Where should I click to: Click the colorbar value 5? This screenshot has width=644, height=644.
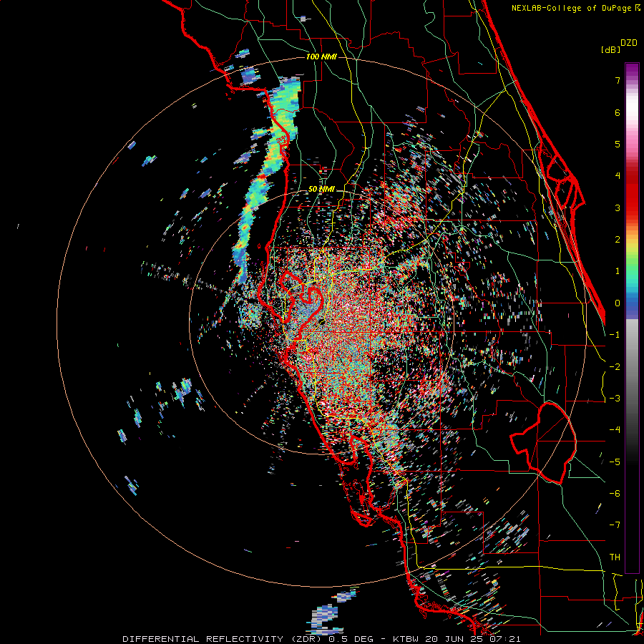(618, 144)
